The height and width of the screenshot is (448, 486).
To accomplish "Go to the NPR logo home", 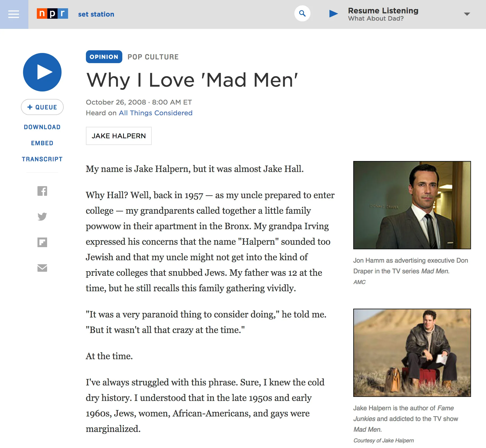I will click(x=52, y=13).
